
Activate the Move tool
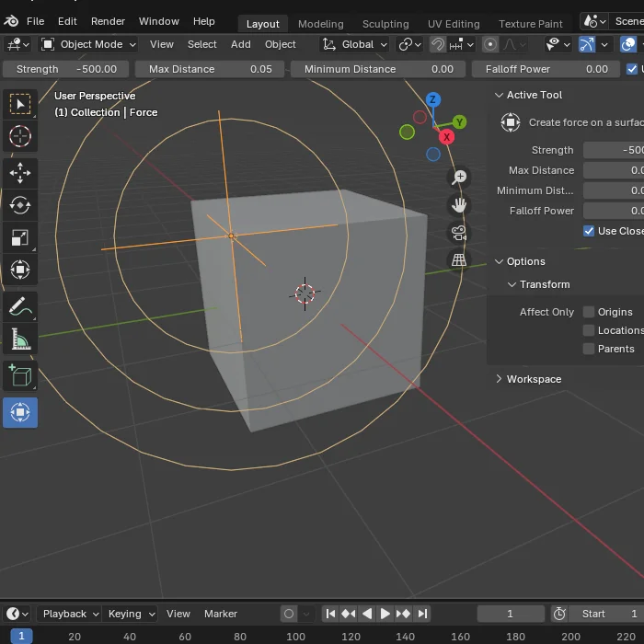coord(19,172)
